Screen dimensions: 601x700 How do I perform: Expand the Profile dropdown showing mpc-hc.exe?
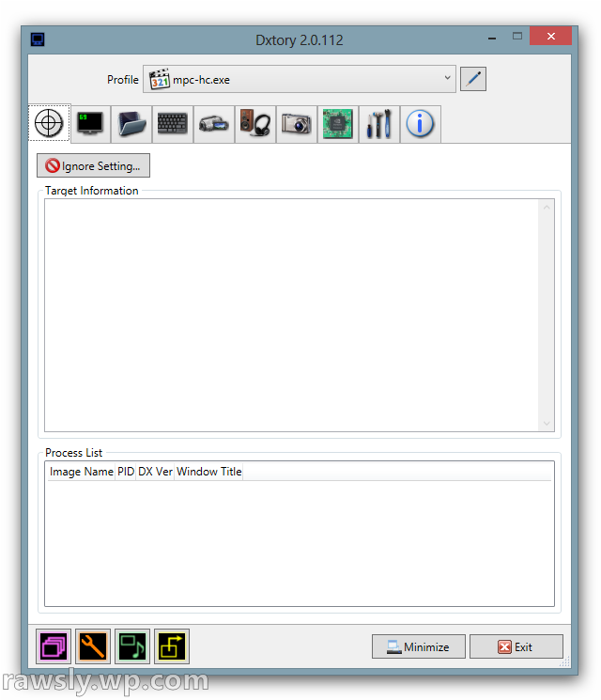coord(300,79)
